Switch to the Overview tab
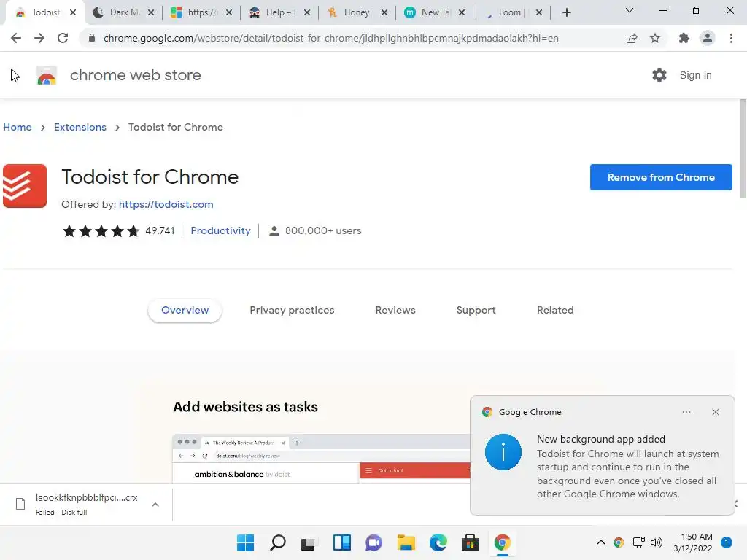747x560 pixels. coord(185,310)
